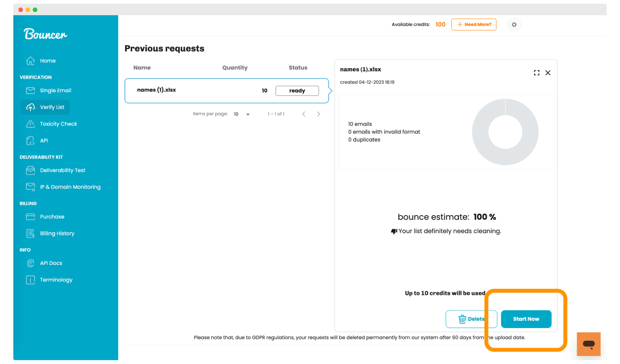This screenshot has width=620, height=364.
Task: Select the API Docs info item
Action: [51, 263]
